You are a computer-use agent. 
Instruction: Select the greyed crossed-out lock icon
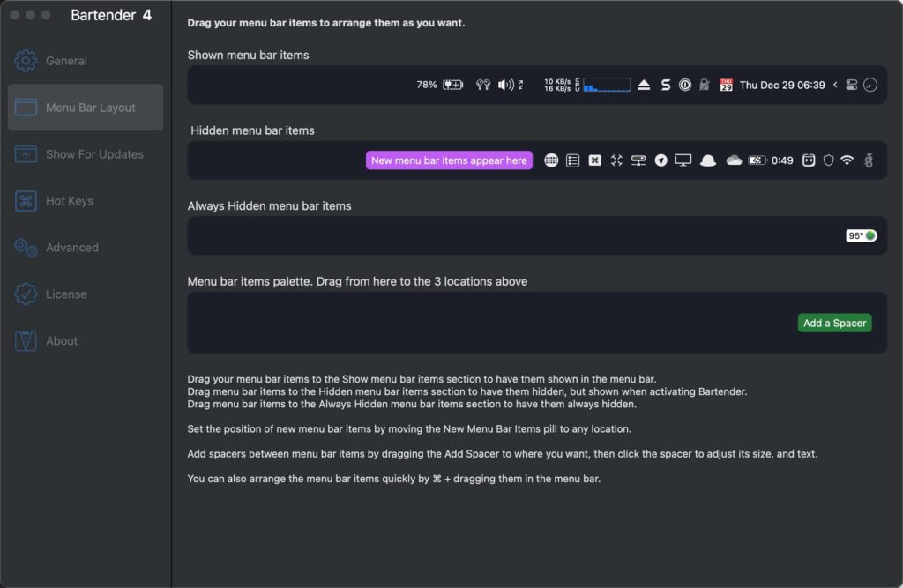click(705, 85)
